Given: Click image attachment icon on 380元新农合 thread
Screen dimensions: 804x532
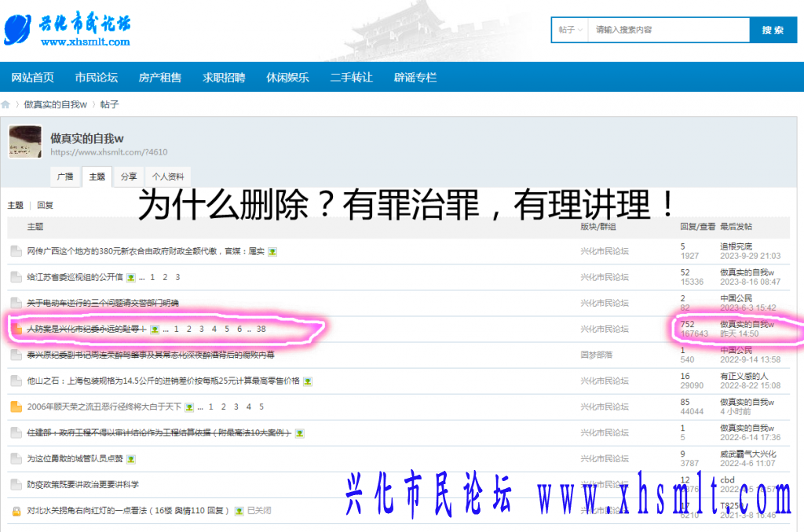Looking at the screenshot, I should (x=272, y=252).
